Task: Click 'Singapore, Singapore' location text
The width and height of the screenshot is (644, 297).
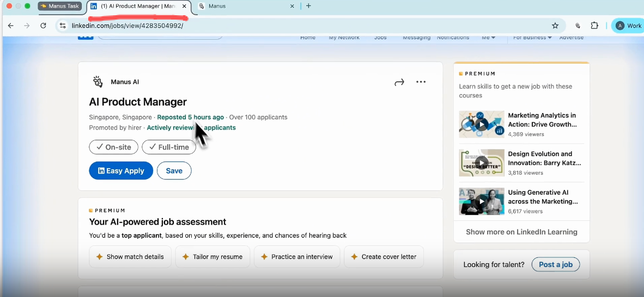Action: point(120,117)
